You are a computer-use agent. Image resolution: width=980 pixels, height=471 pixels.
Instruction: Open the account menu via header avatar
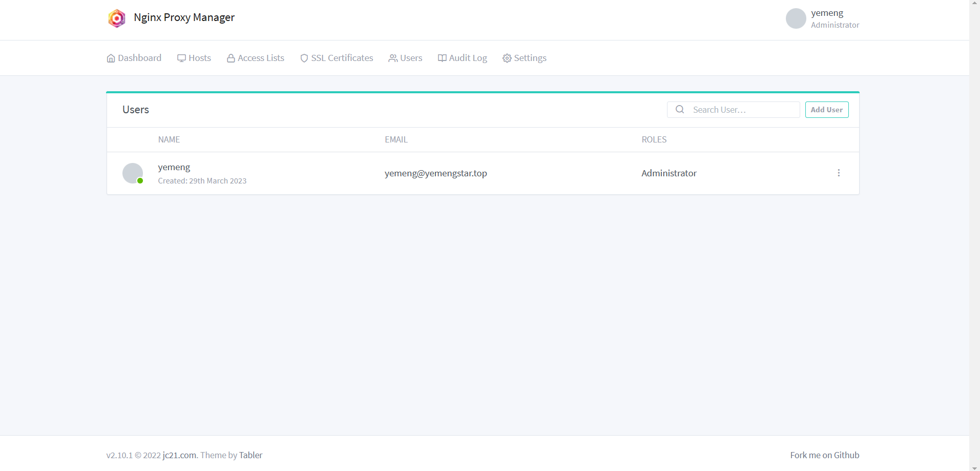pyautogui.click(x=796, y=18)
